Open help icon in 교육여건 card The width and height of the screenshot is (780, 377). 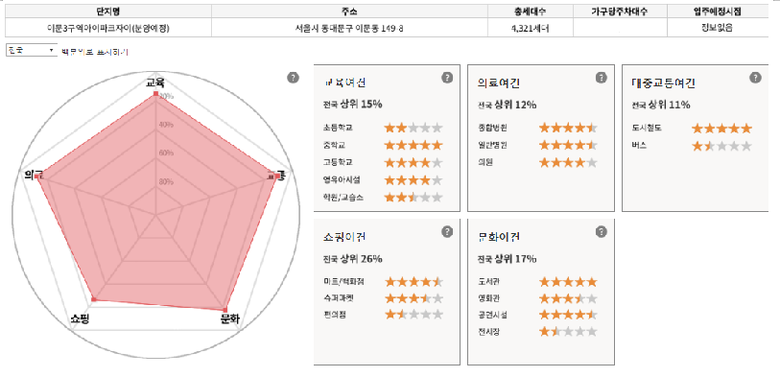pyautogui.click(x=447, y=78)
